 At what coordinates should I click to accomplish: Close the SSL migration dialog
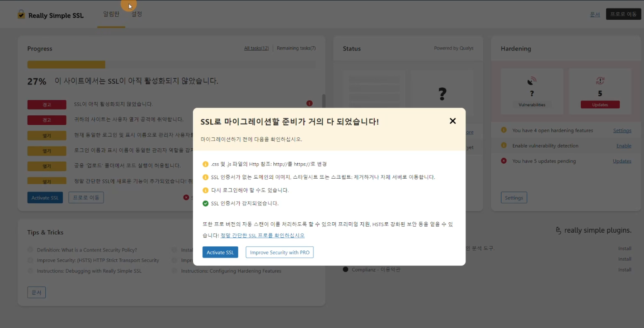click(x=453, y=121)
